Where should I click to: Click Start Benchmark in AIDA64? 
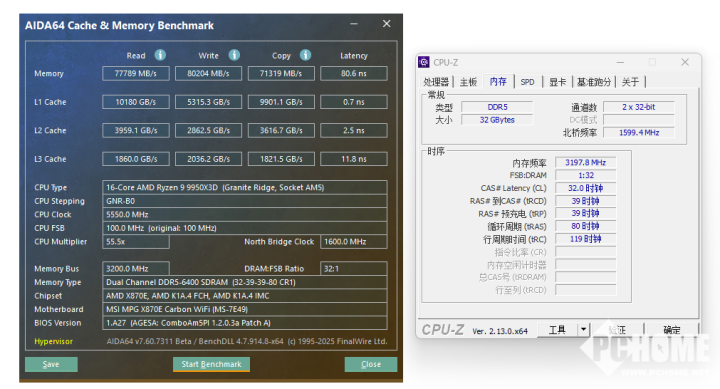[211, 364]
